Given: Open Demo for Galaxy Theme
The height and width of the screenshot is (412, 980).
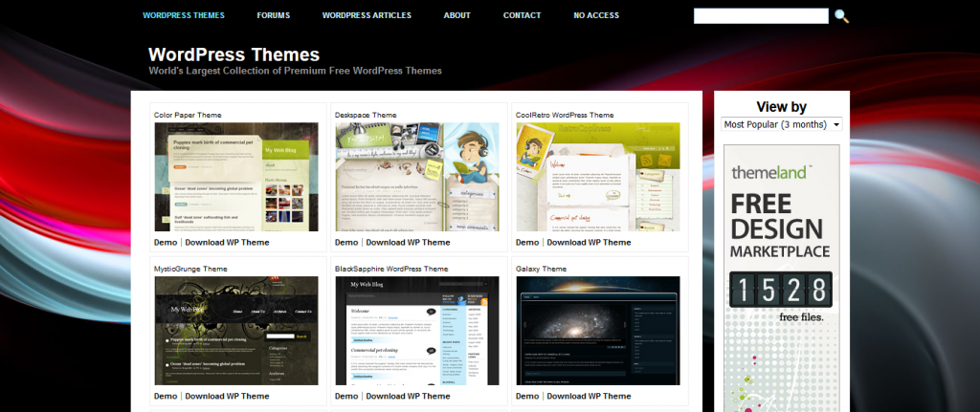Looking at the screenshot, I should click(527, 396).
